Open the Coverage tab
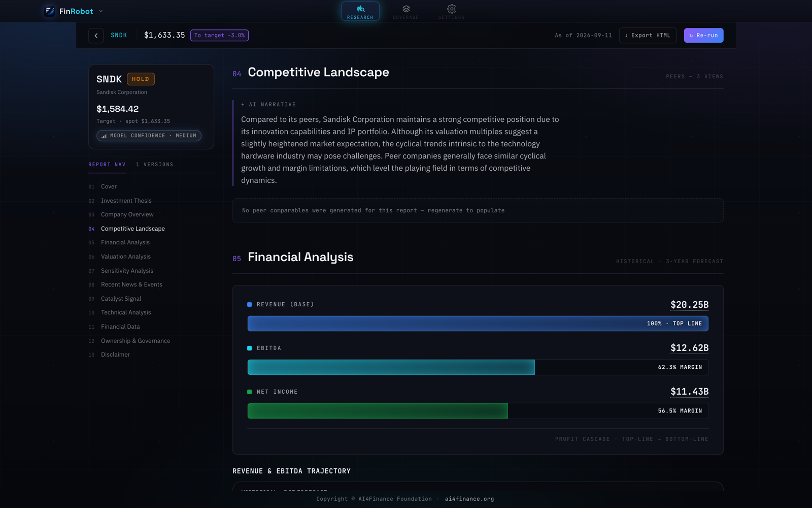 (x=406, y=11)
